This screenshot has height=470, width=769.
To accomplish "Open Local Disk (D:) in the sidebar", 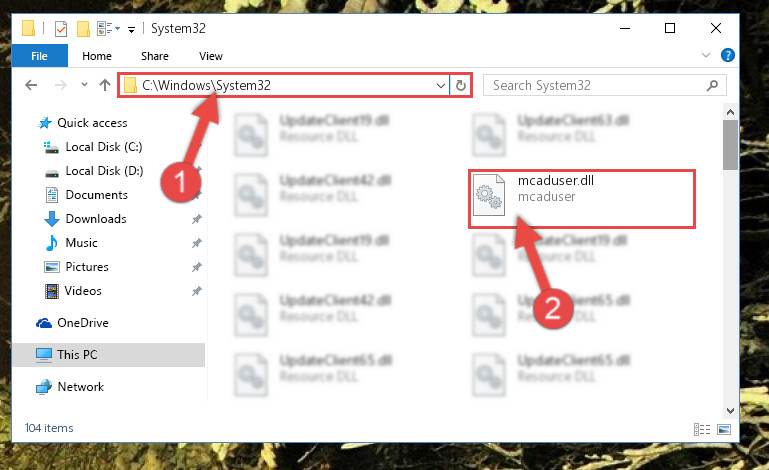I will click(x=104, y=171).
